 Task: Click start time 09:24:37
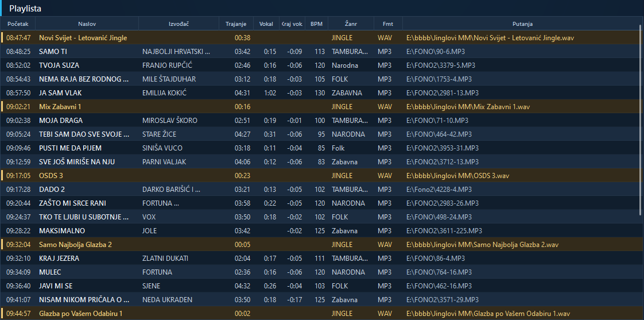(x=18, y=217)
